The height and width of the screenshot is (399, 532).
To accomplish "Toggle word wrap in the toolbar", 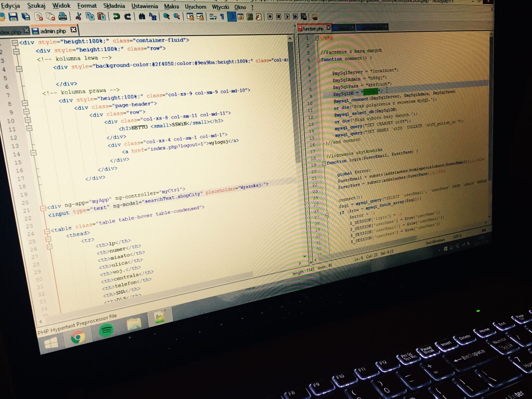I will [213, 16].
